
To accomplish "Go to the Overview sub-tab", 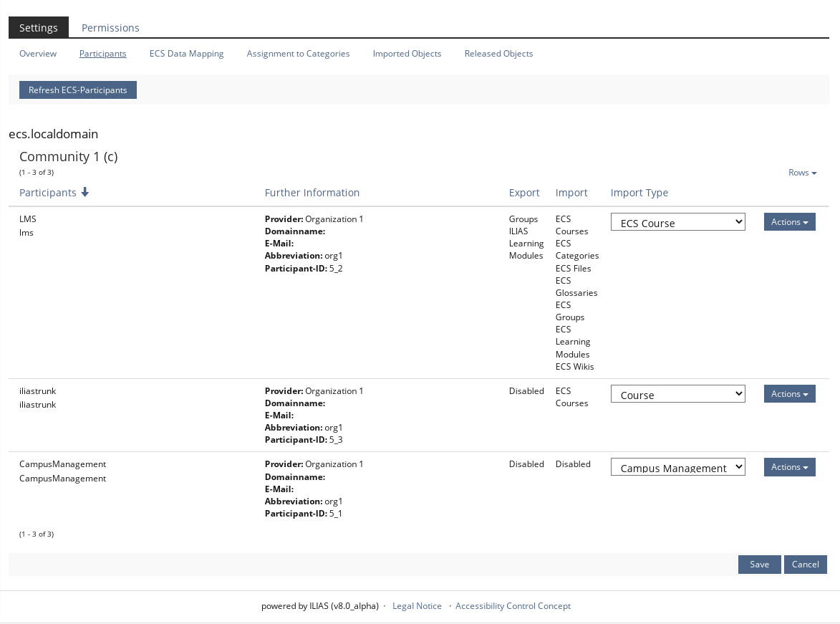I will point(38,54).
